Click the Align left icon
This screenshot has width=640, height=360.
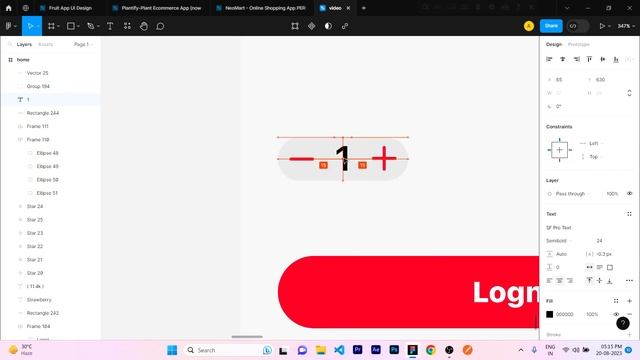tap(549, 59)
